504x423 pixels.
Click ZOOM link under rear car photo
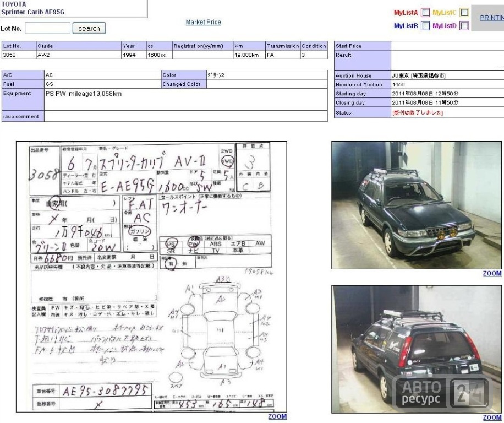[492, 417]
